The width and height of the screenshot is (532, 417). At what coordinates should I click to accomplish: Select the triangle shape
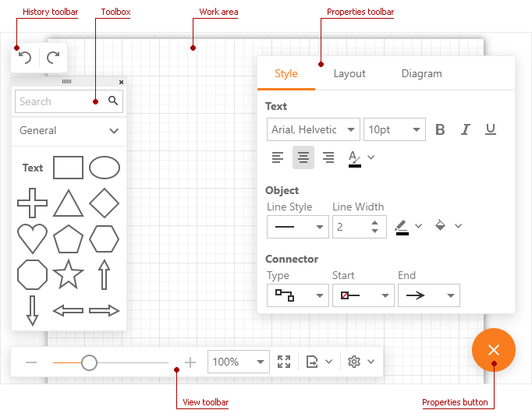[68, 203]
